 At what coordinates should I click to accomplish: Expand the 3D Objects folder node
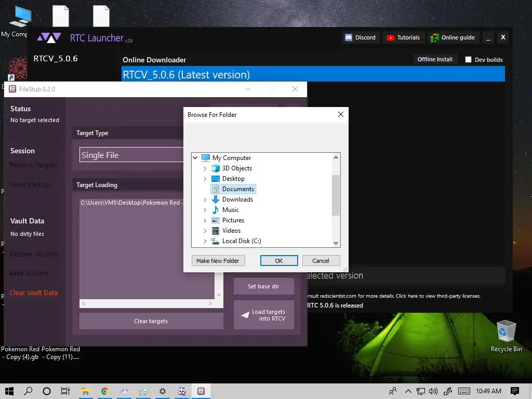point(205,168)
